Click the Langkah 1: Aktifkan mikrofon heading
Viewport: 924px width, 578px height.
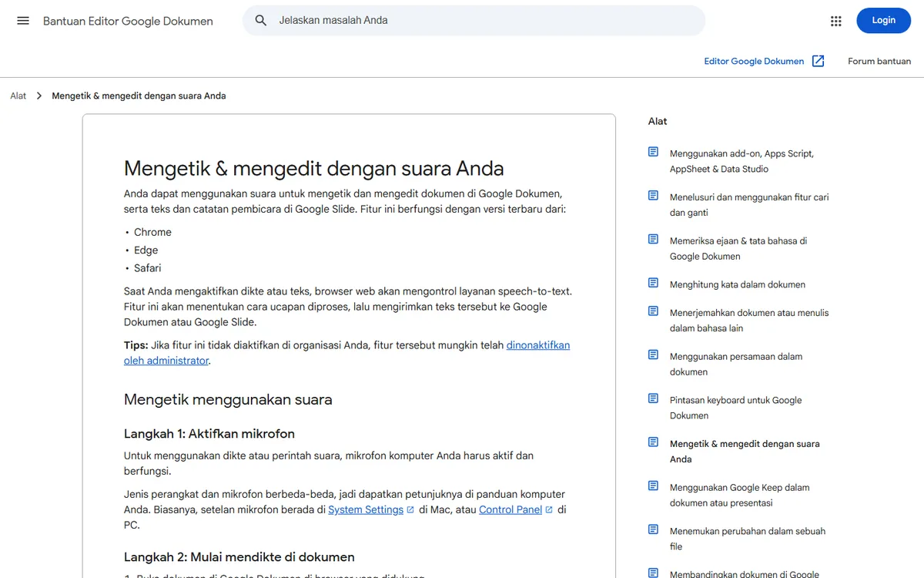point(209,434)
